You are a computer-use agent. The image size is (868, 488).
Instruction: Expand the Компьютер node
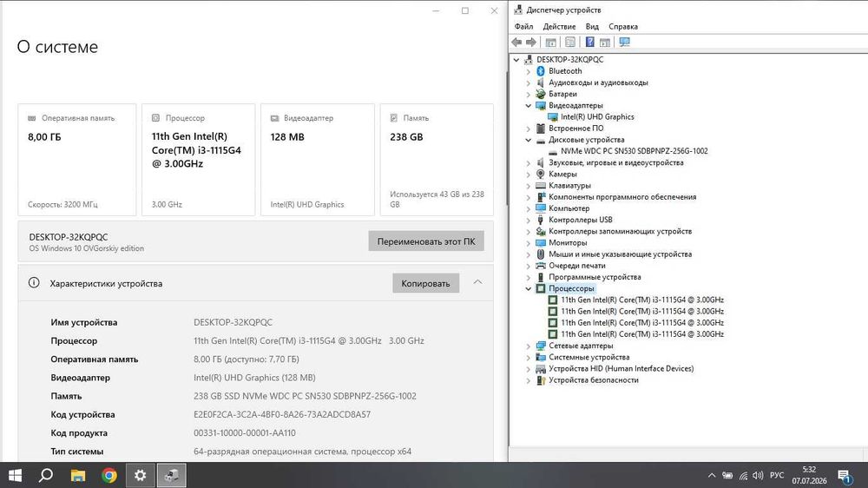(x=528, y=208)
